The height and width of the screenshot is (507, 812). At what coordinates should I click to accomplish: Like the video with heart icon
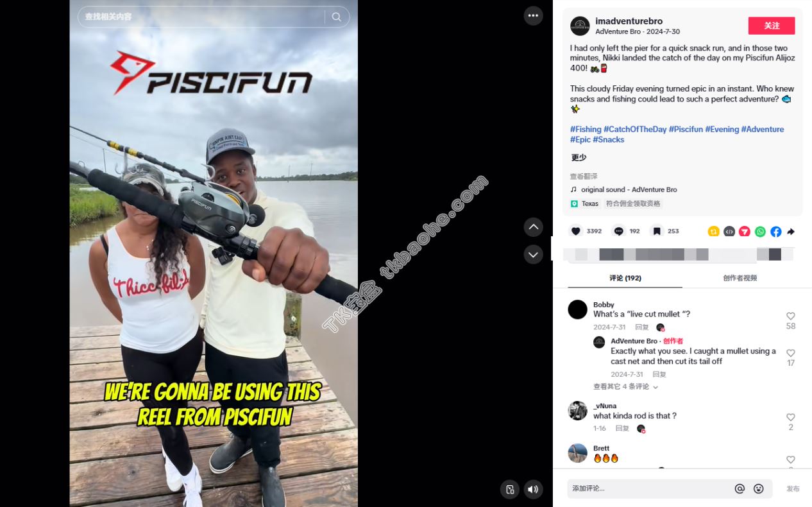[576, 231]
